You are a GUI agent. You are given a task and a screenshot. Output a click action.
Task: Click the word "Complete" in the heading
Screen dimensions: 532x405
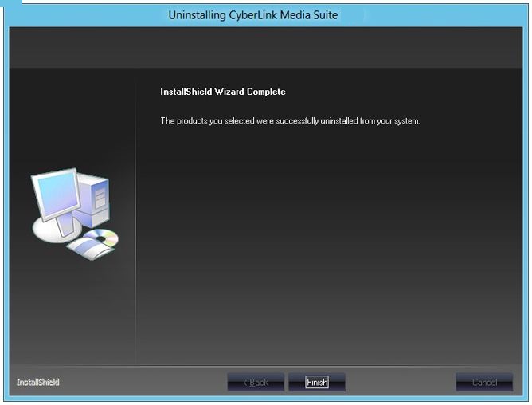click(266, 92)
